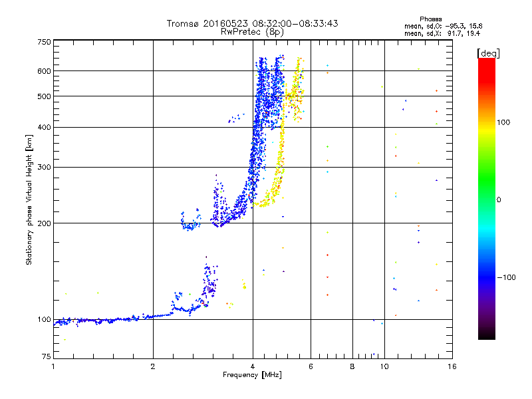Click the '16' tick label on the frequency axis

(x=452, y=366)
